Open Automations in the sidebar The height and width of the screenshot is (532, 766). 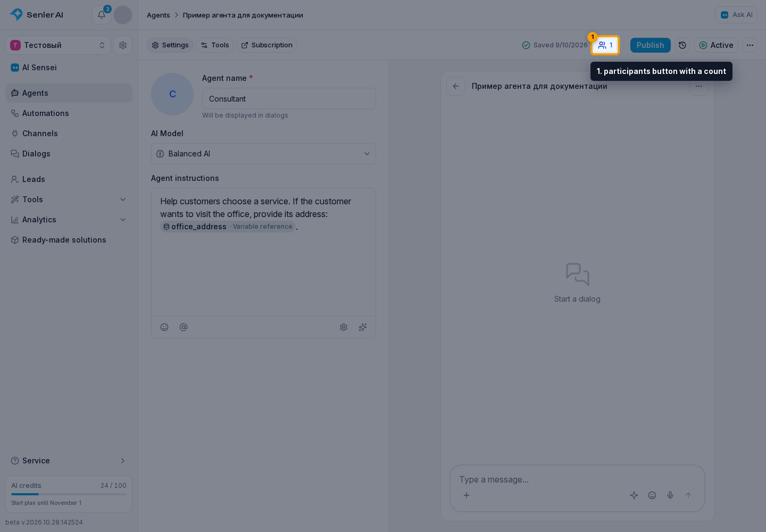pos(69,113)
